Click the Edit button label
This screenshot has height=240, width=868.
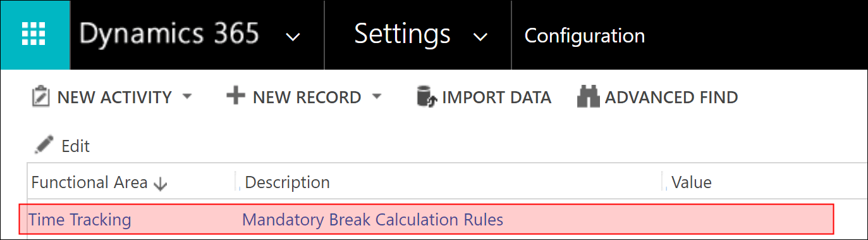pos(75,146)
